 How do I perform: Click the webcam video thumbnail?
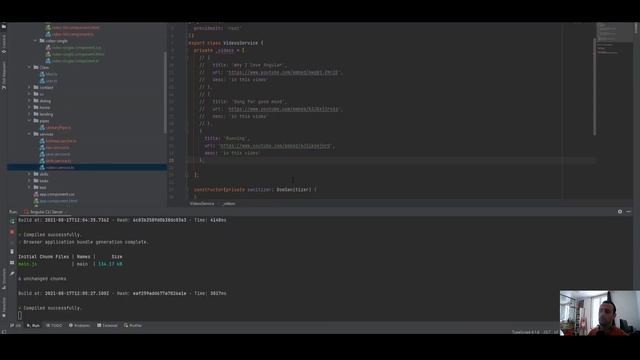pos(600,313)
